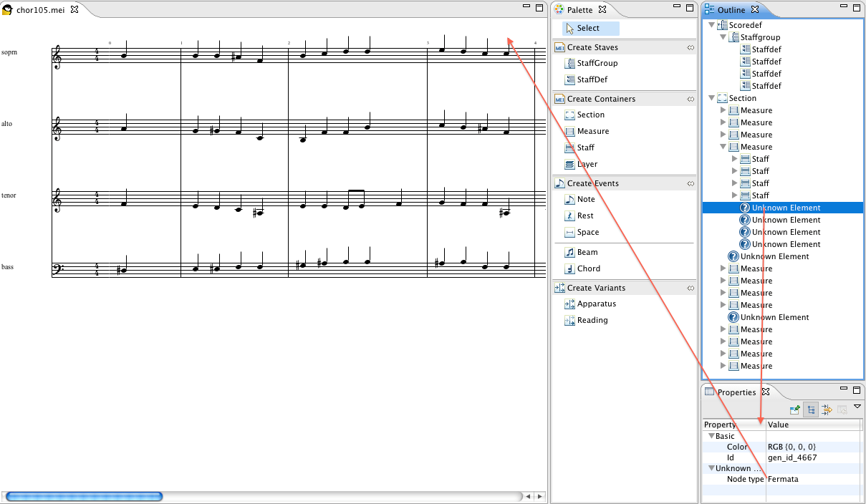Select the StaffDef tool
The width and height of the screenshot is (866, 504).
[x=592, y=80]
